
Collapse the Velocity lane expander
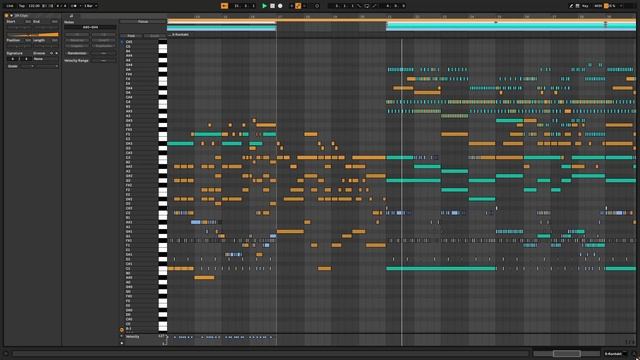(x=122, y=337)
